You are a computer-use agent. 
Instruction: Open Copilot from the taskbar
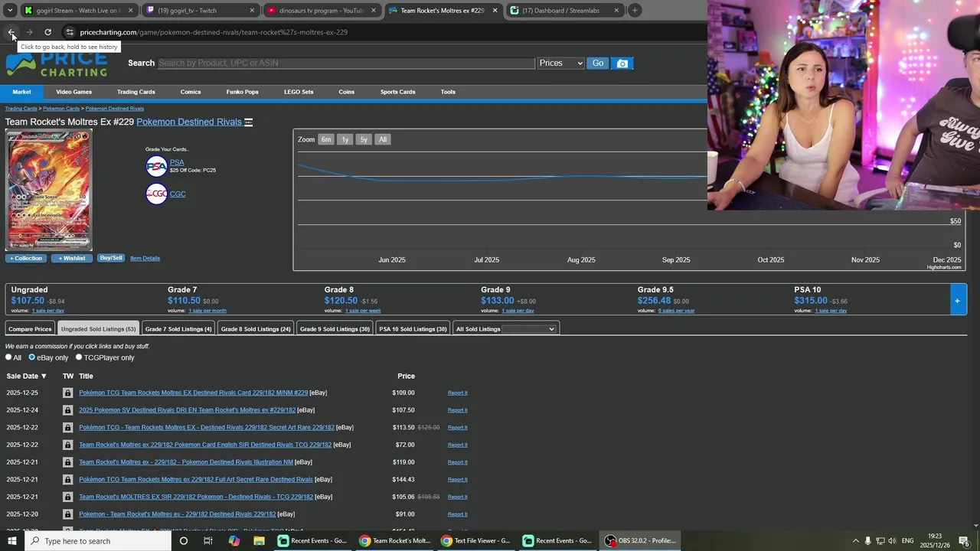point(234,541)
